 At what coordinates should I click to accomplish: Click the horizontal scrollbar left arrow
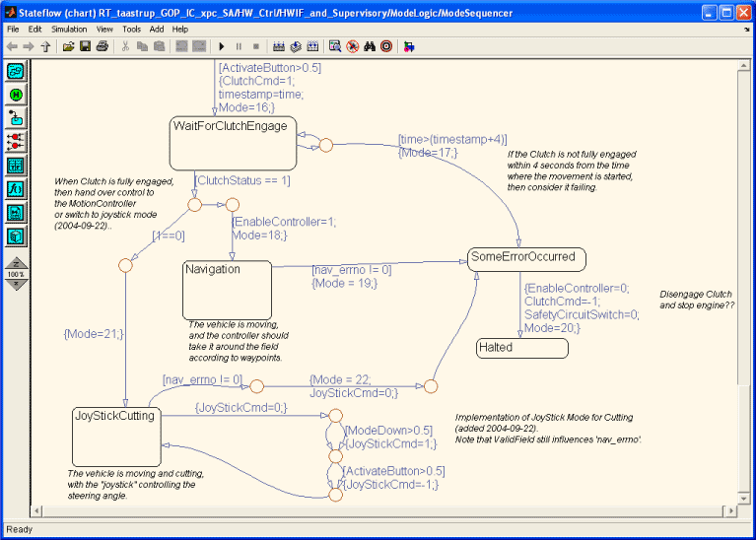(36, 510)
